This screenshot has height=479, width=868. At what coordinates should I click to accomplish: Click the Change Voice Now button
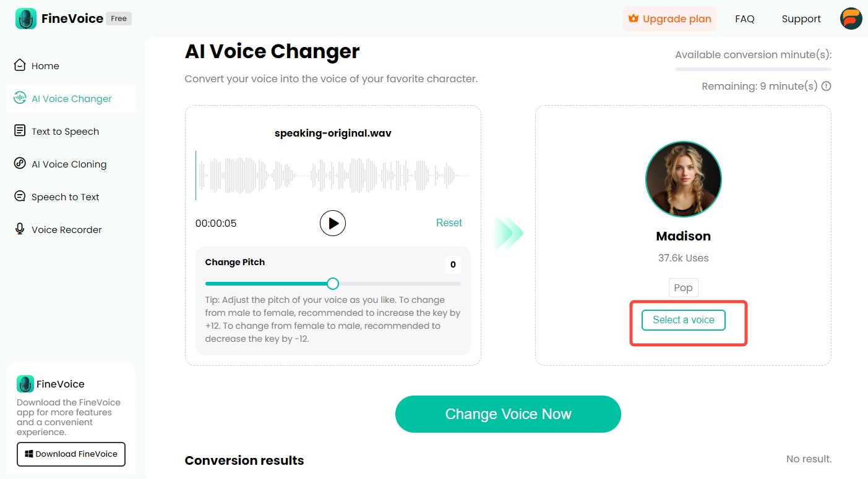click(x=508, y=414)
